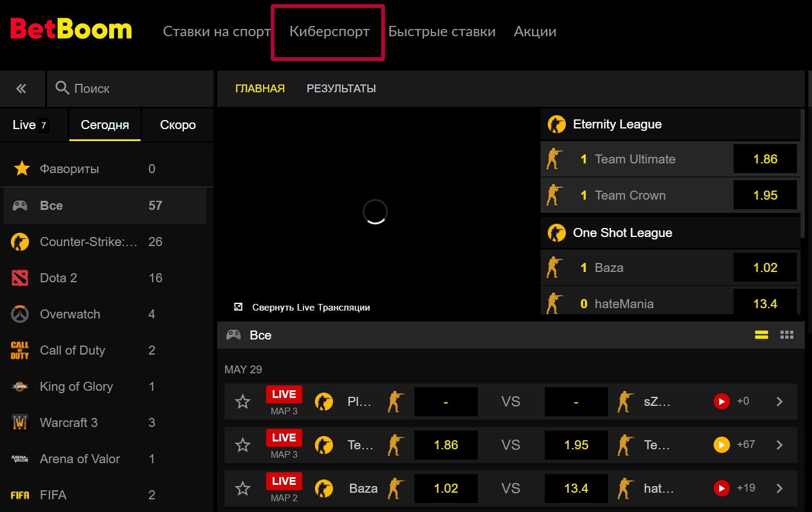Image resolution: width=812 pixels, height=512 pixels.
Task: Select Call of Duty icon in sidebar
Action: pos(20,350)
